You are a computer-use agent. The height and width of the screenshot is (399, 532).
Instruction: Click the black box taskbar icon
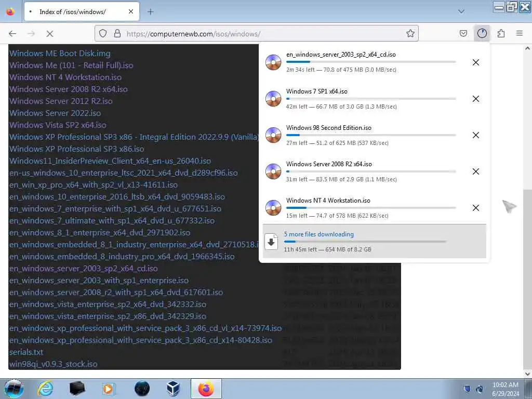tap(77, 389)
